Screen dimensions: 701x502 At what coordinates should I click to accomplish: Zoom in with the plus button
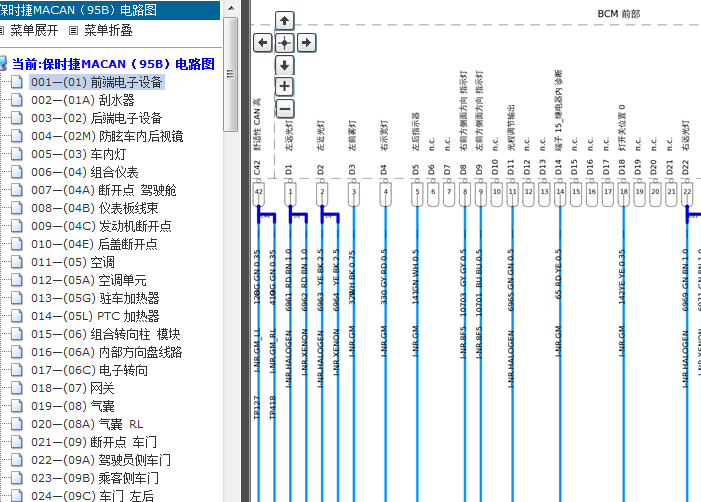tap(284, 86)
